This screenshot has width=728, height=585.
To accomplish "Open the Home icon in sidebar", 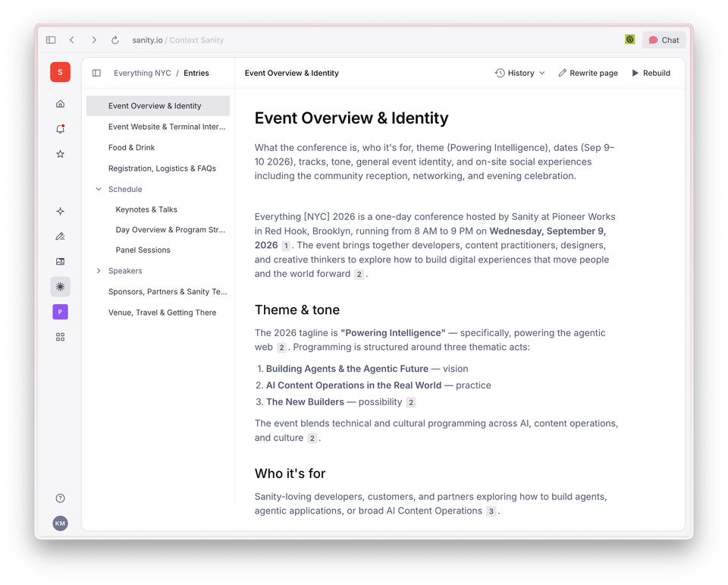I will pos(61,104).
